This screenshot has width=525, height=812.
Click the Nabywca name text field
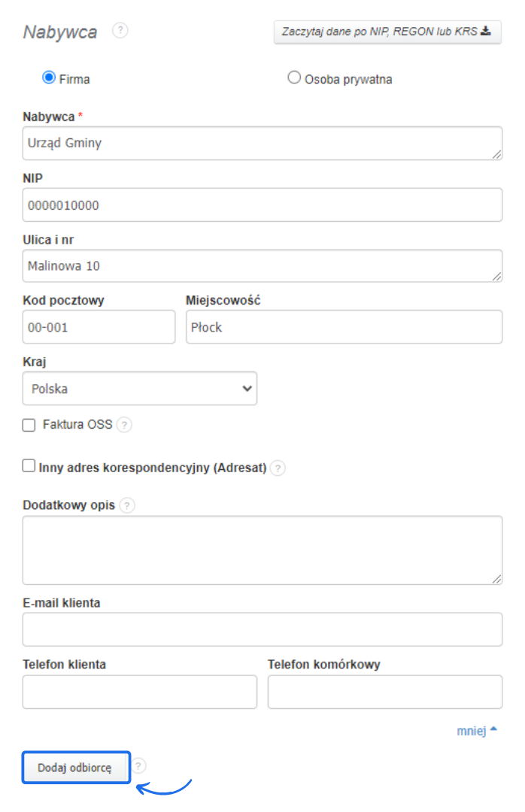pyautogui.click(x=262, y=143)
